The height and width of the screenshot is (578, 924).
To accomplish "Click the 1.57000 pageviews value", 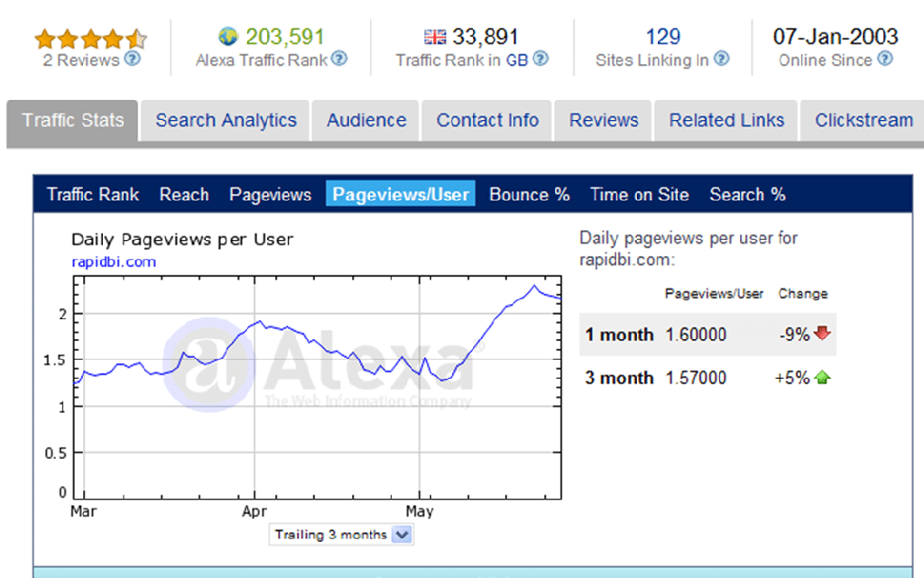I will [696, 378].
